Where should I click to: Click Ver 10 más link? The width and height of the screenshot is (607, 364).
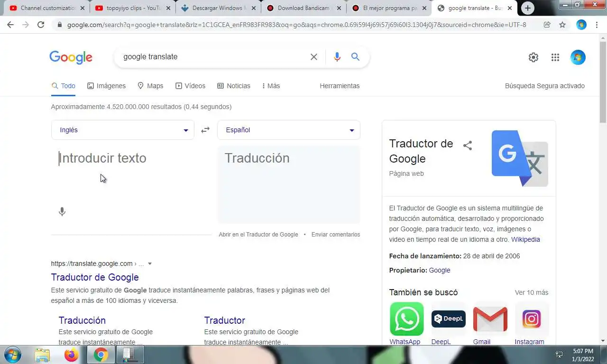(x=532, y=292)
